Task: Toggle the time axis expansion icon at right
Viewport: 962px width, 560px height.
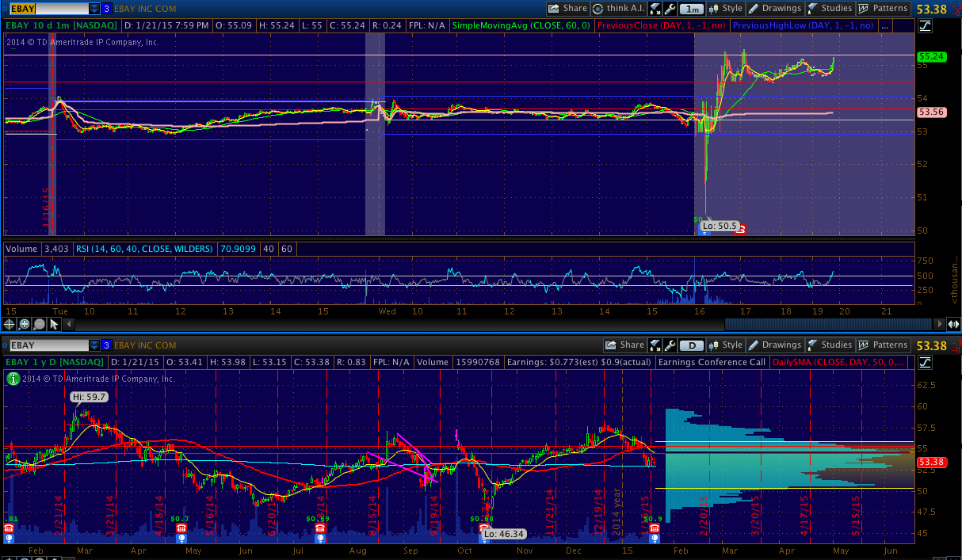Action: 953,324
